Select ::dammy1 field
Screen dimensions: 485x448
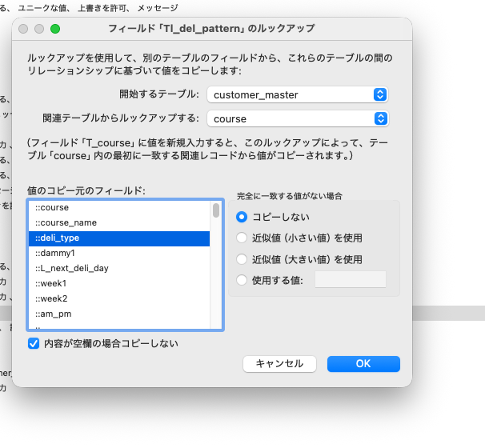coord(118,253)
